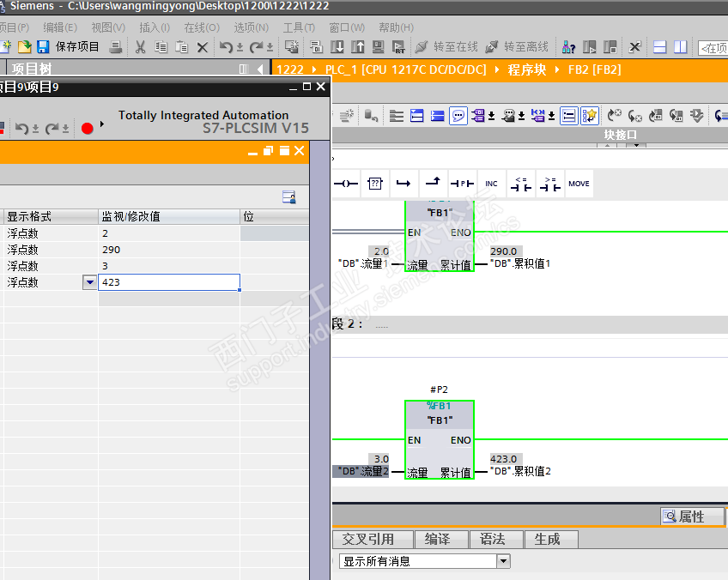728x580 pixels.
Task: Click 程序块 breadcrumb in editor title
Action: click(527, 69)
